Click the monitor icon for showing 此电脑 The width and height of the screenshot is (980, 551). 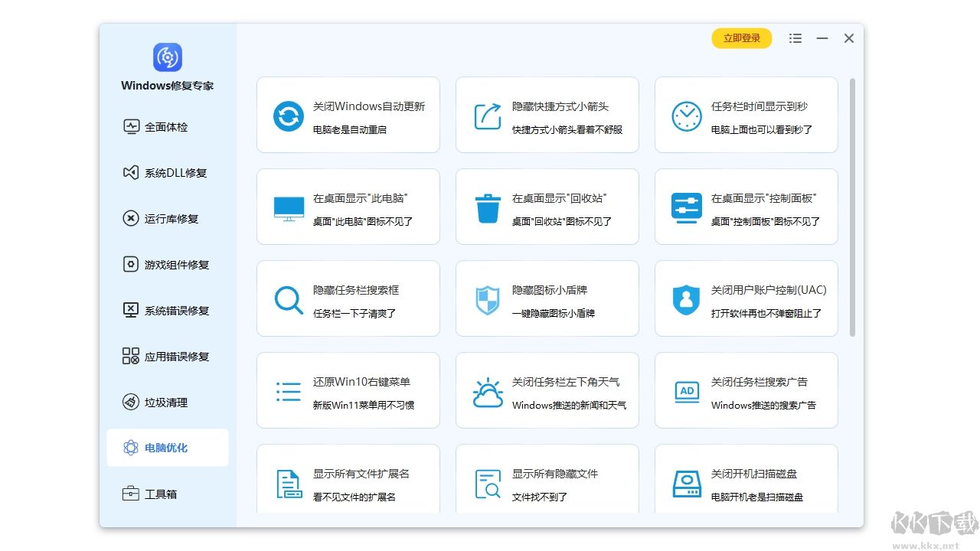click(288, 207)
